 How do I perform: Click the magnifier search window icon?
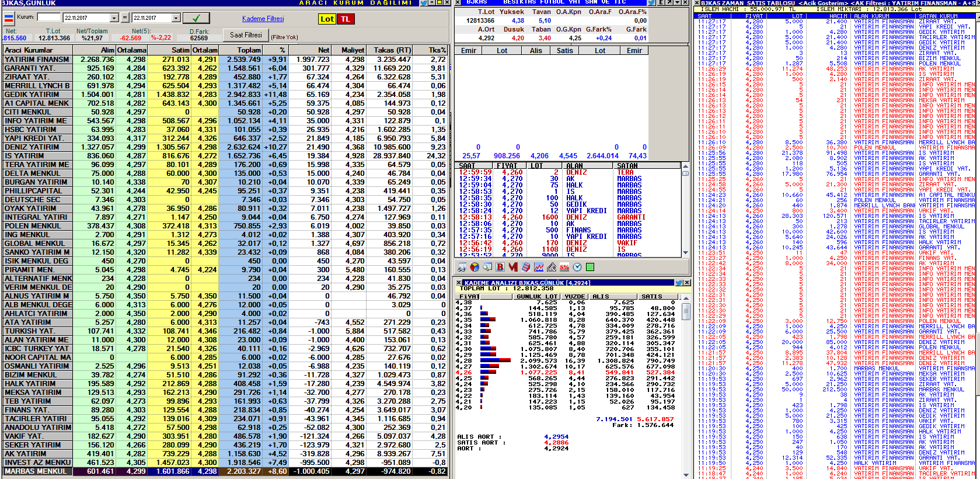tap(487, 267)
